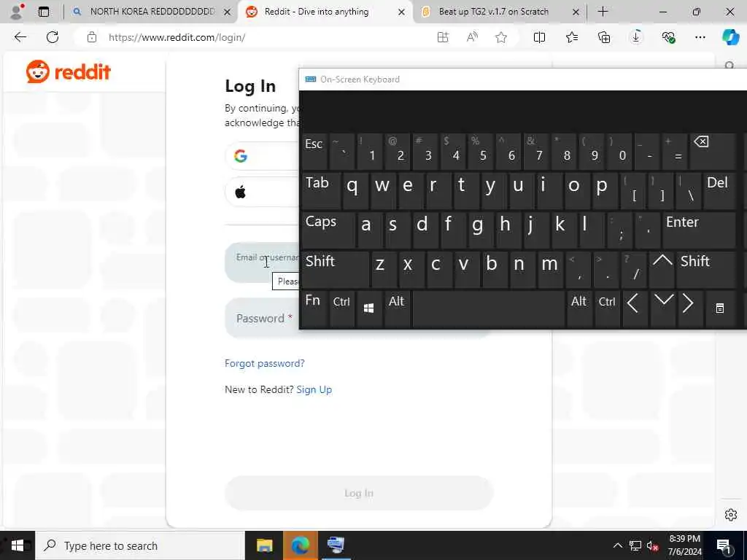Add this page to favorites star

500,37
